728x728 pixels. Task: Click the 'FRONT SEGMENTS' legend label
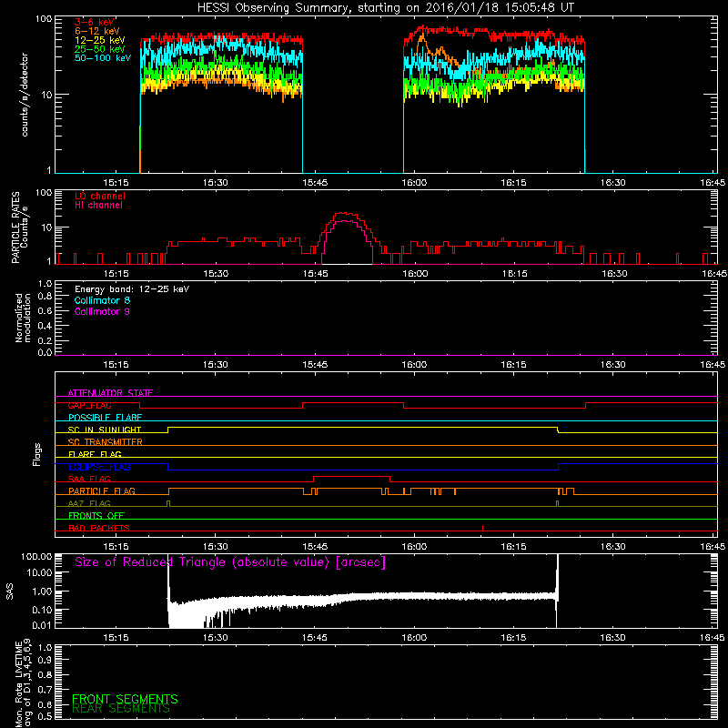click(125, 699)
